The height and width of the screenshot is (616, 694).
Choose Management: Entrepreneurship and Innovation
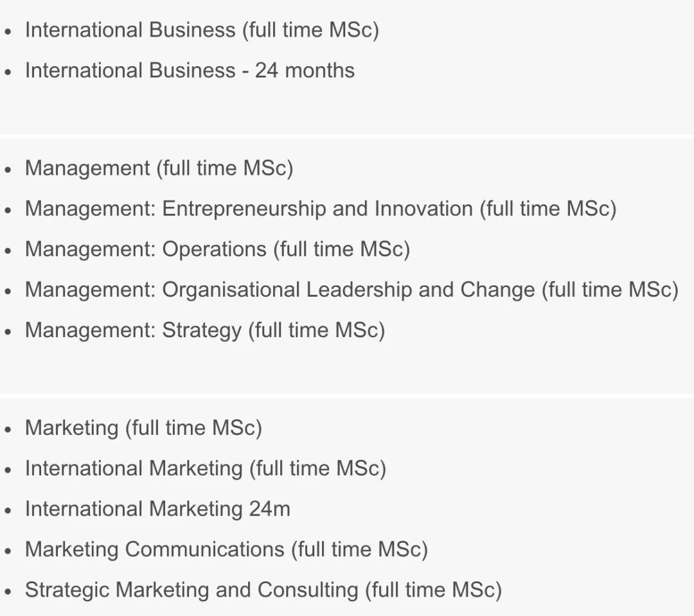click(x=320, y=209)
